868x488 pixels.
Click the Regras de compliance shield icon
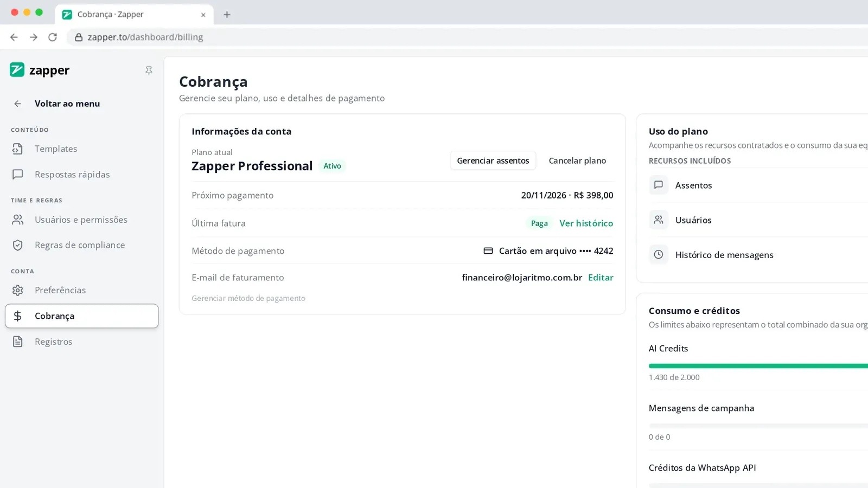tap(18, 245)
